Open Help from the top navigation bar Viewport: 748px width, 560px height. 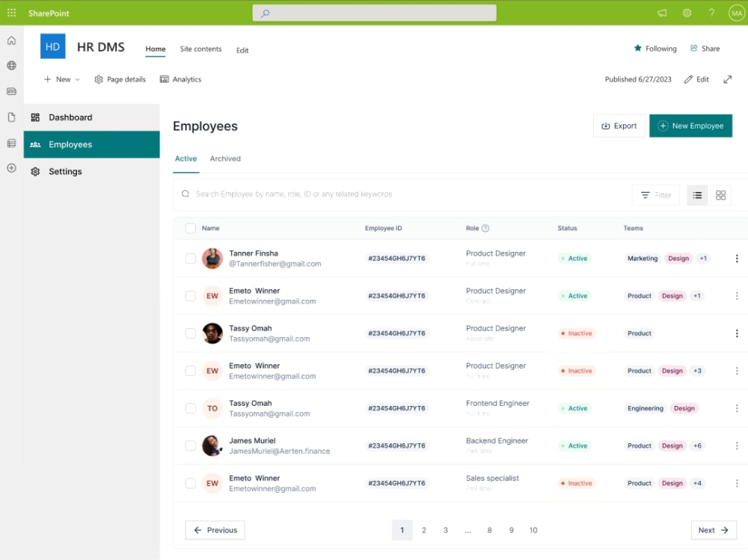click(x=711, y=13)
